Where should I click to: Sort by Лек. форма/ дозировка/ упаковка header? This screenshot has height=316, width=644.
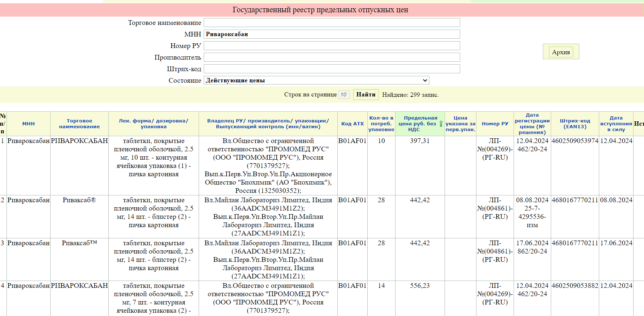pyautogui.click(x=154, y=124)
